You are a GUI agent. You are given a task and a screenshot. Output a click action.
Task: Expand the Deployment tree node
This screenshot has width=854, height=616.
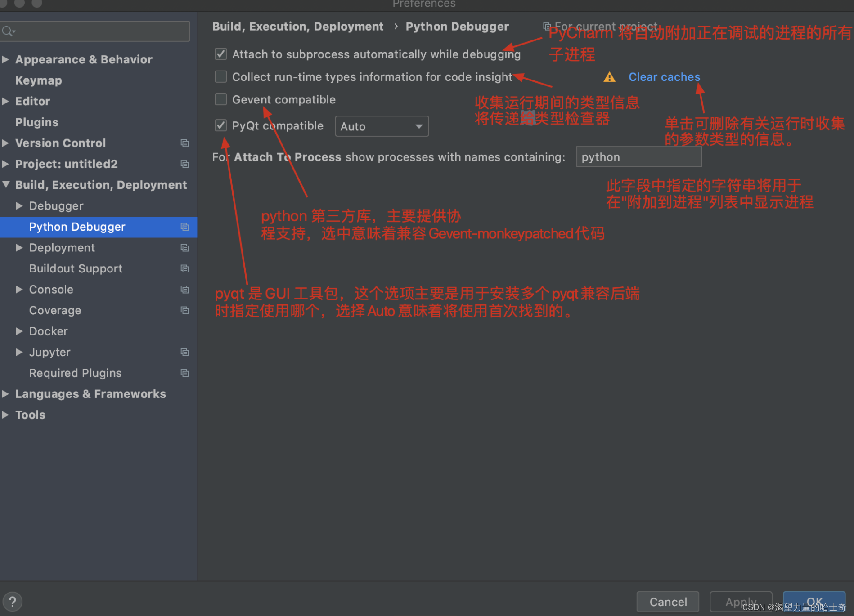(x=19, y=247)
